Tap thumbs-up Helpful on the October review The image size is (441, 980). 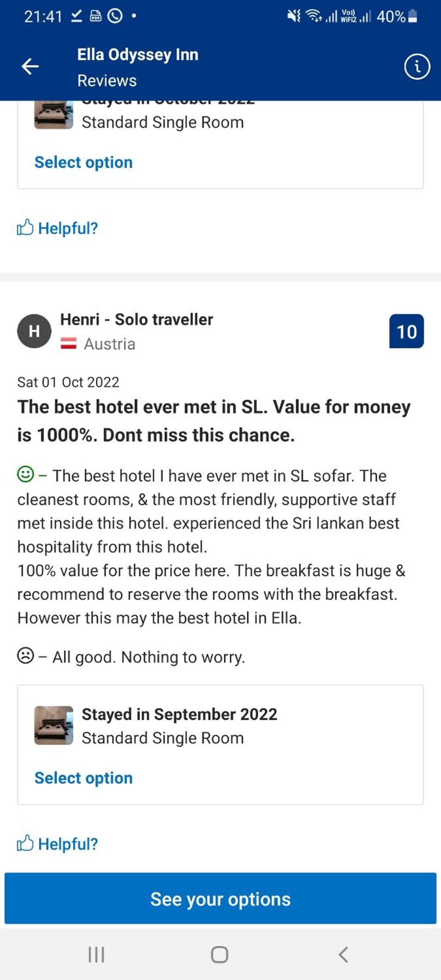pyautogui.click(x=57, y=228)
